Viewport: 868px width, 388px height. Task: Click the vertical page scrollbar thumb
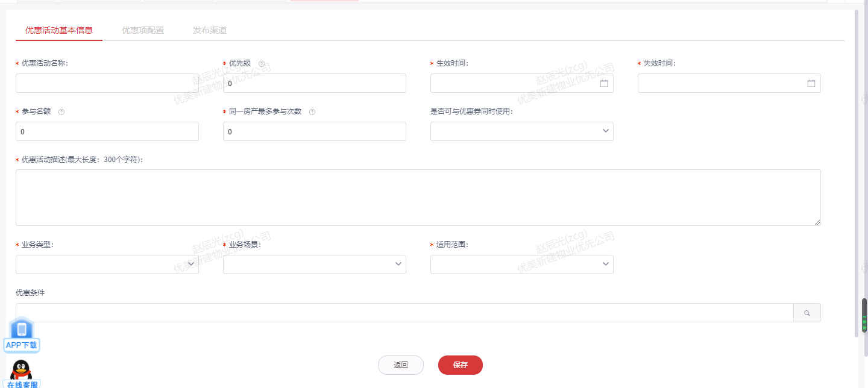[864, 314]
